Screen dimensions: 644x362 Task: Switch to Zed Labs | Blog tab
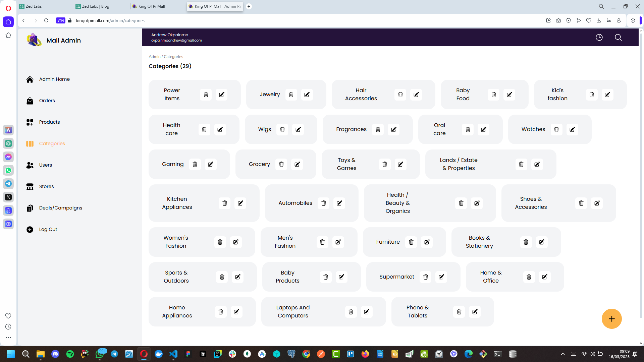click(96, 6)
